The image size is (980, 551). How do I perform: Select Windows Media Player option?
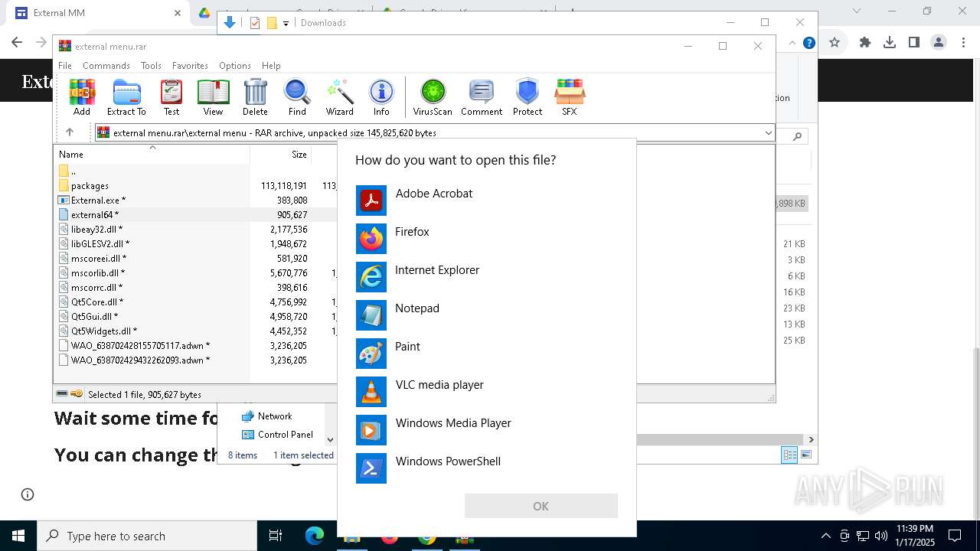487,430
